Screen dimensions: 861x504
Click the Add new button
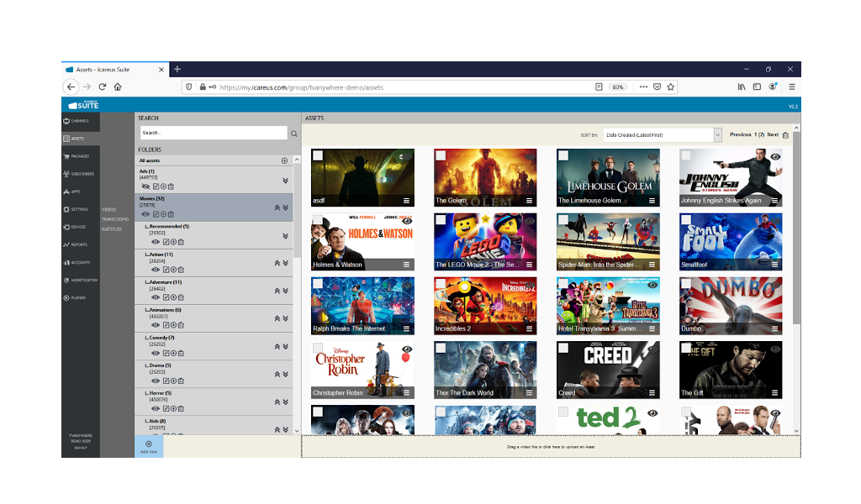(x=149, y=447)
